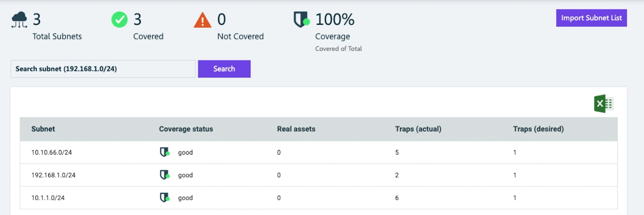
Task: Click the orange Not Covered warning icon
Action: coord(202,20)
